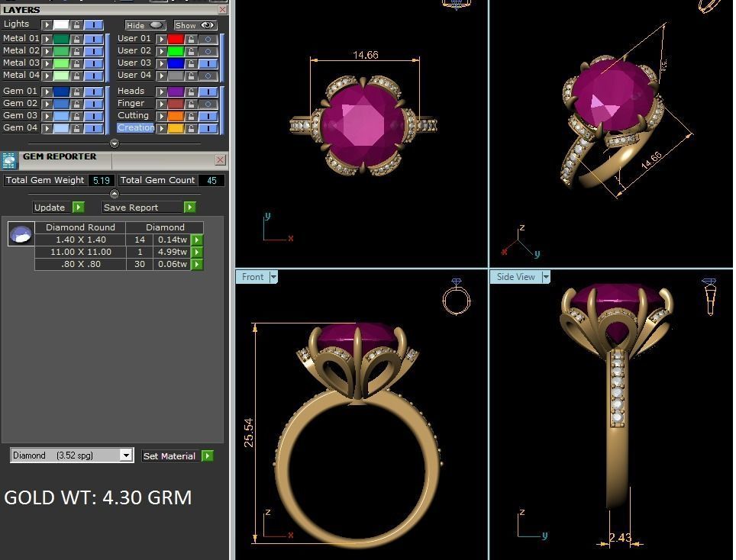Click the lock icon on Heads layer
The width and height of the screenshot is (736, 560).
[x=192, y=92]
